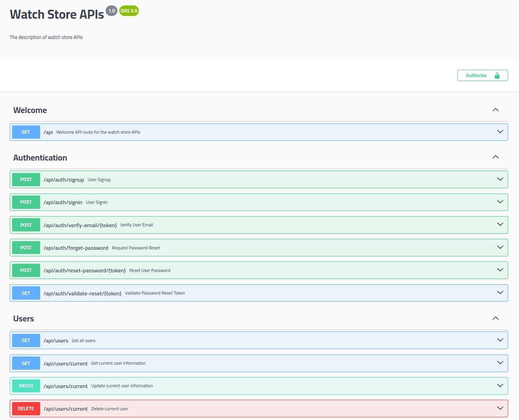Click the POST badge for signup
519x420 pixels.
[x=26, y=180]
